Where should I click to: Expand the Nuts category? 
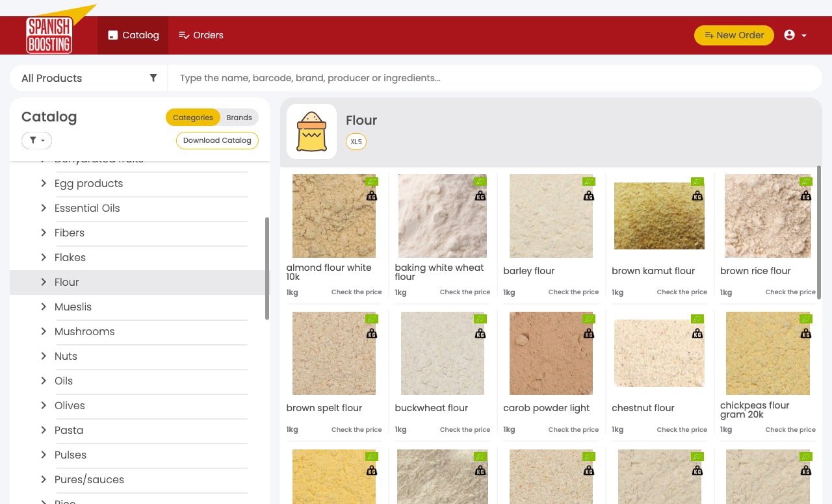44,356
